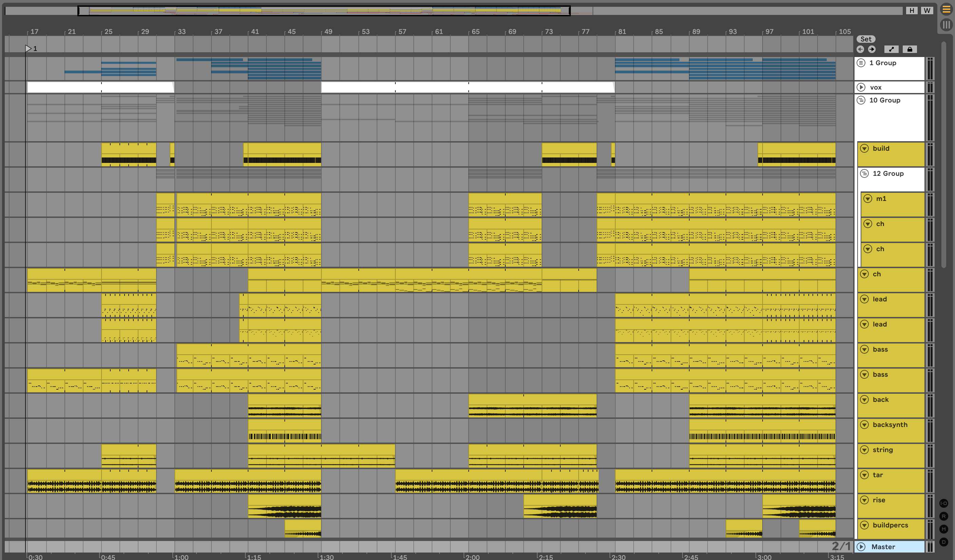Screen dimensions: 955x560
Task: Toggle Returns section visibility (R)
Action: click(x=943, y=516)
